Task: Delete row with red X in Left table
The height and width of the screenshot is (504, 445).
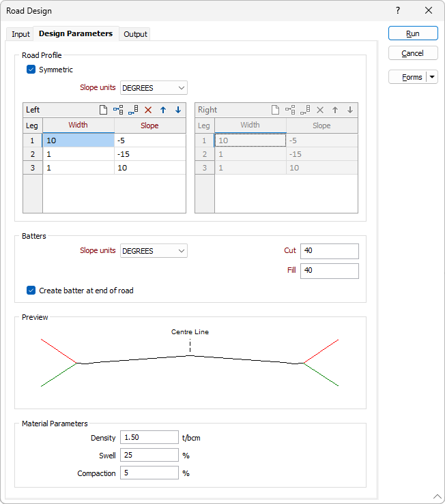Action: coord(148,110)
